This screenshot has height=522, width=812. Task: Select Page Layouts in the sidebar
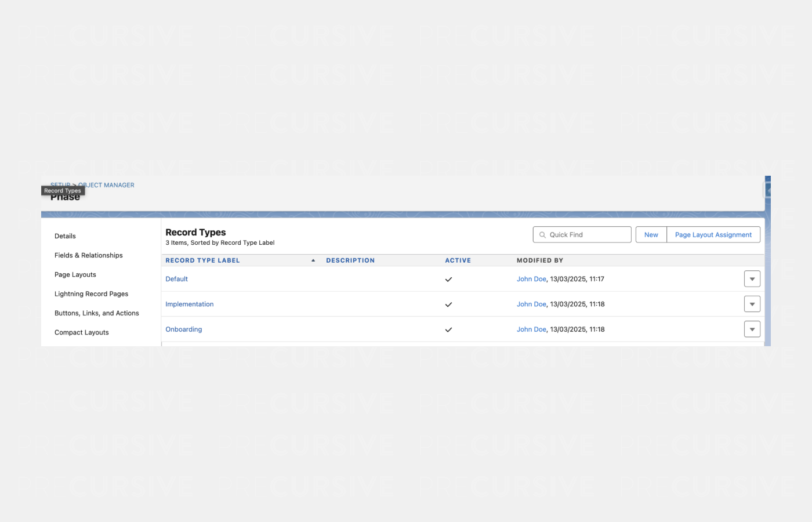tap(75, 275)
